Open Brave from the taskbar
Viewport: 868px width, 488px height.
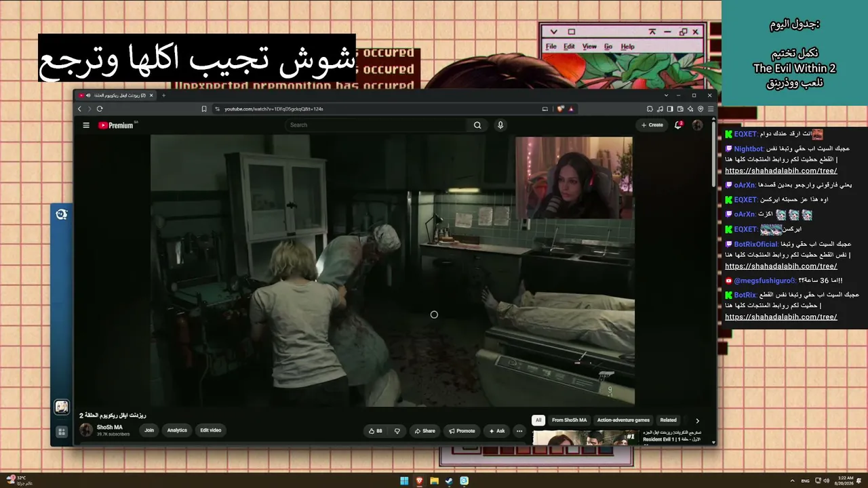pos(419,481)
